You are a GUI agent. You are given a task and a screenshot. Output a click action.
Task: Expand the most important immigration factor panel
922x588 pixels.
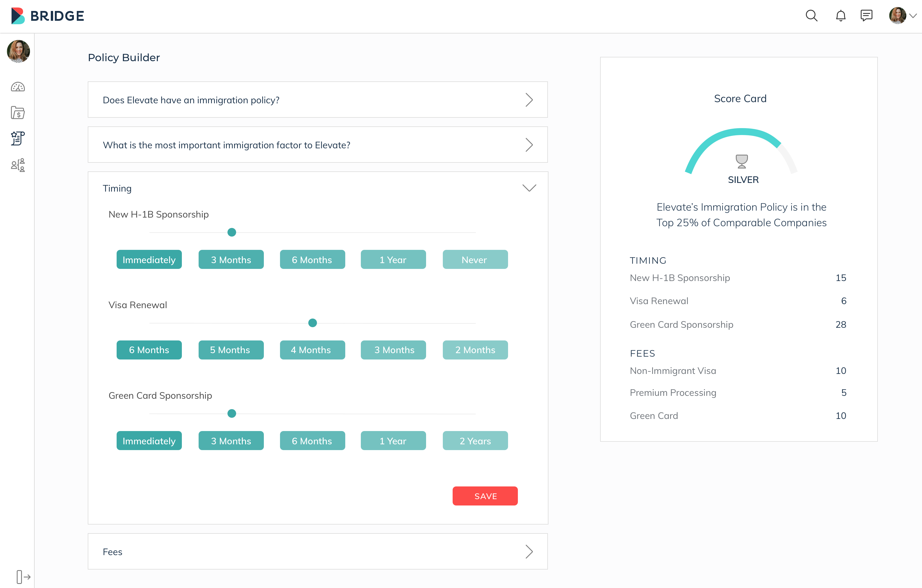click(x=529, y=145)
